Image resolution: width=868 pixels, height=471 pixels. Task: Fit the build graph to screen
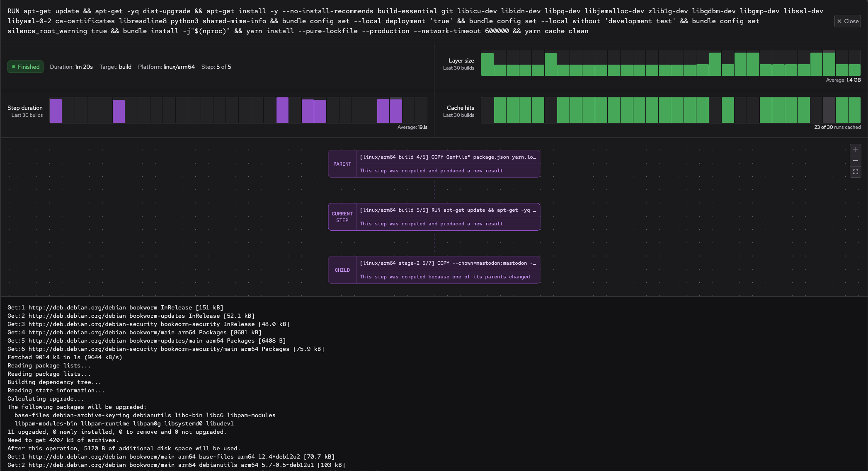coord(856,172)
